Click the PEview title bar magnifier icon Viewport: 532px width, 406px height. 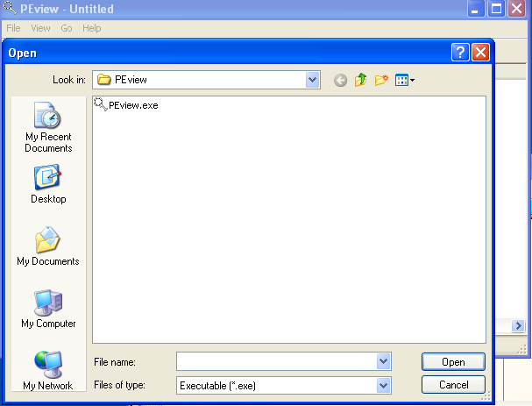[x=10, y=8]
